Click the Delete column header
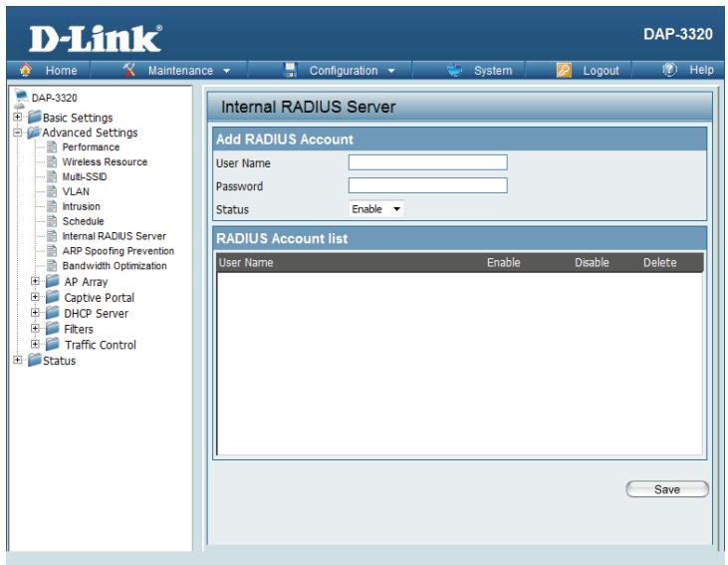 click(659, 262)
